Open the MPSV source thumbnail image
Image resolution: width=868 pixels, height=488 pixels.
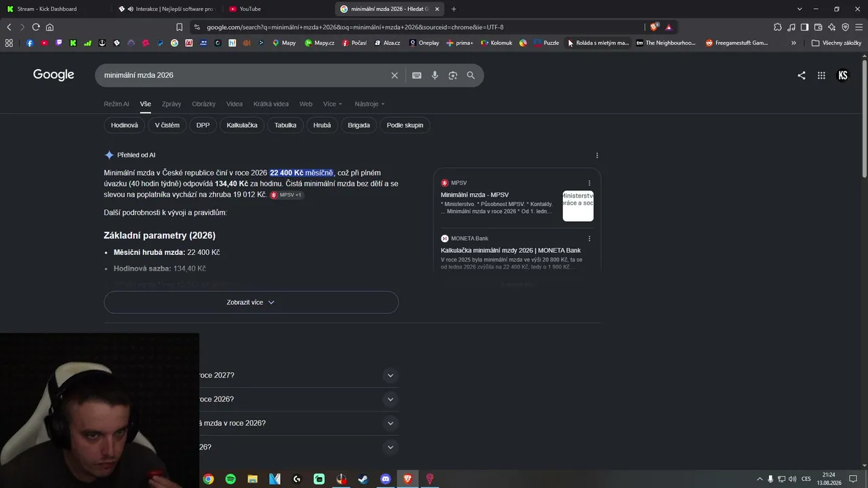pyautogui.click(x=578, y=206)
